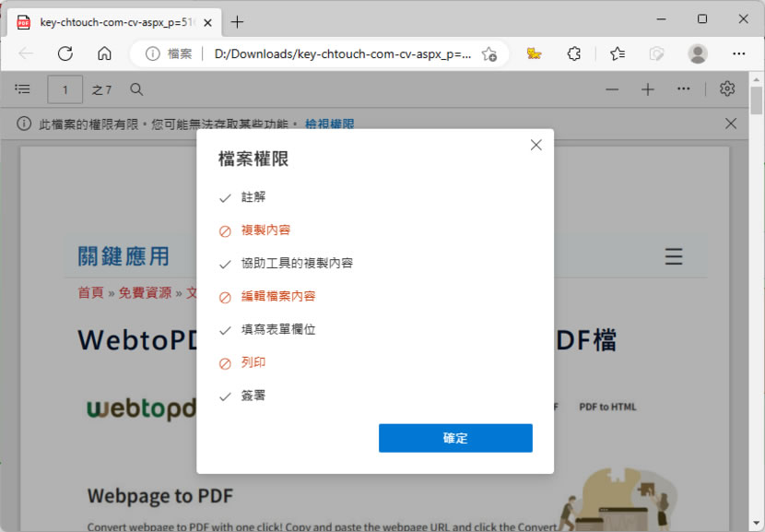Open the favorites list panel
The width and height of the screenshot is (765, 532).
[x=617, y=53]
